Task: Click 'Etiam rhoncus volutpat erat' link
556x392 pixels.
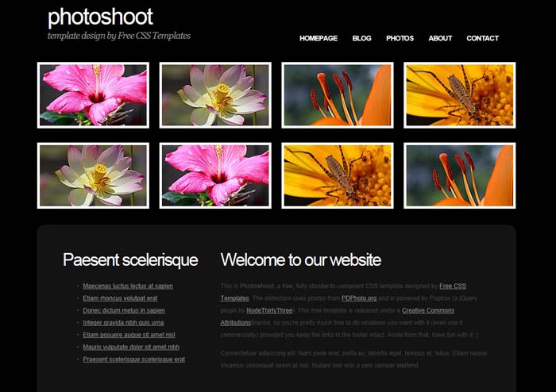Action: (x=120, y=298)
